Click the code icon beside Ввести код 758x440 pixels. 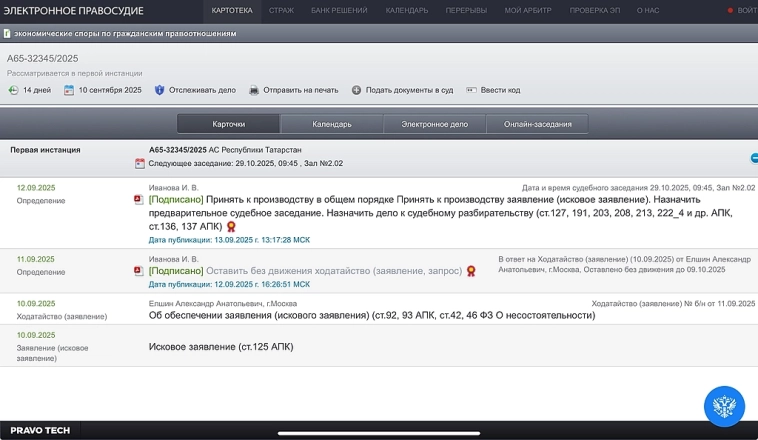pos(471,90)
